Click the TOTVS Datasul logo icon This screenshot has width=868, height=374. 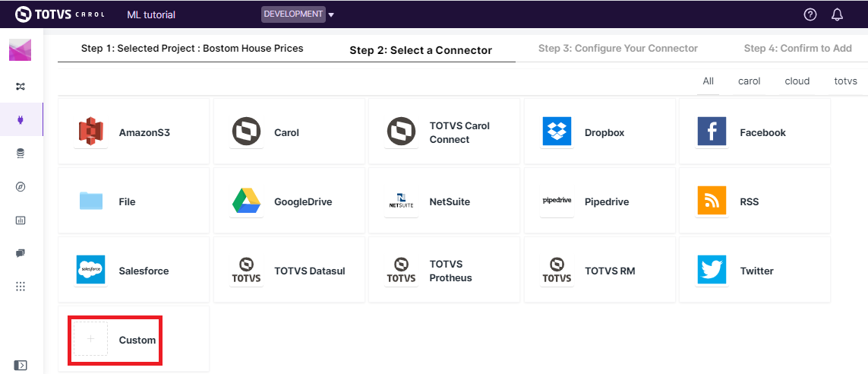[x=246, y=271]
